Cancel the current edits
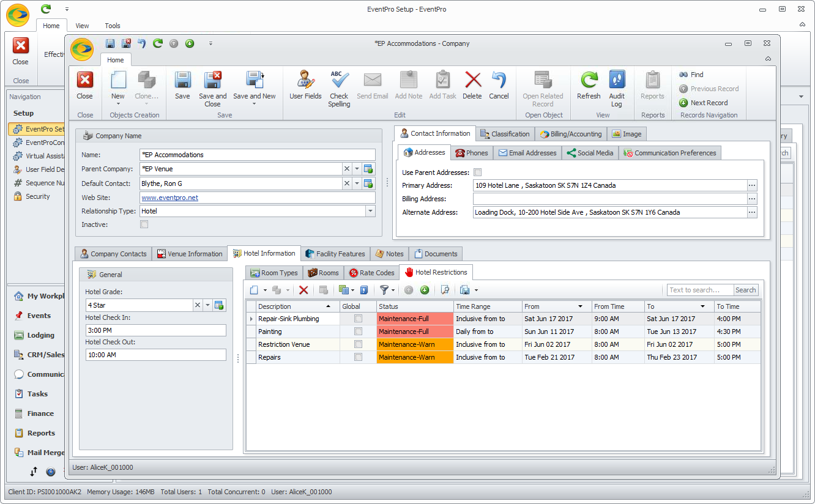The width and height of the screenshot is (815, 504). tap(499, 86)
